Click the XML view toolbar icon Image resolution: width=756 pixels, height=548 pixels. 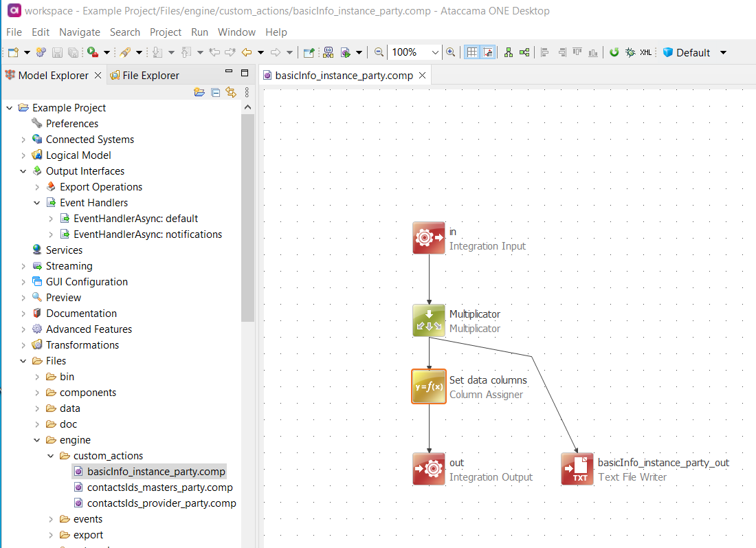pyautogui.click(x=645, y=52)
